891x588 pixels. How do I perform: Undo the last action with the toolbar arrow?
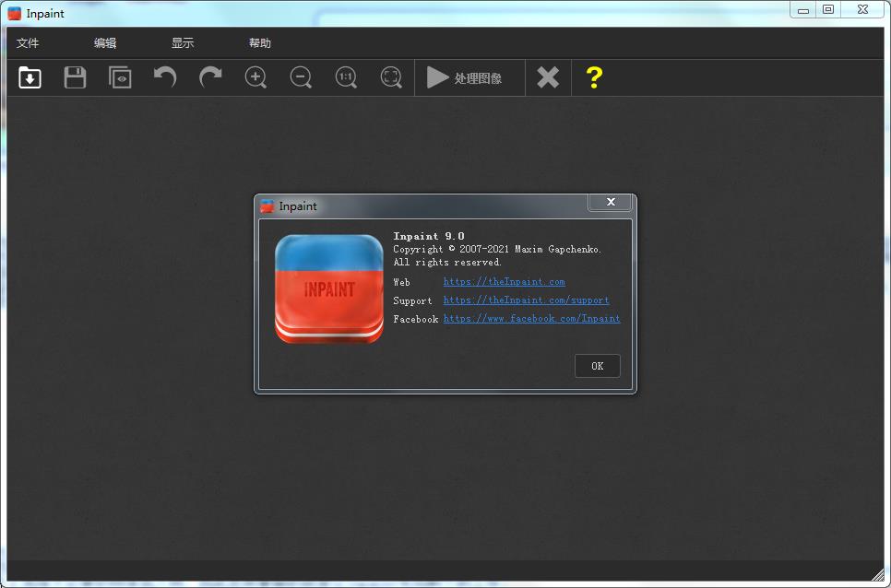tap(165, 77)
